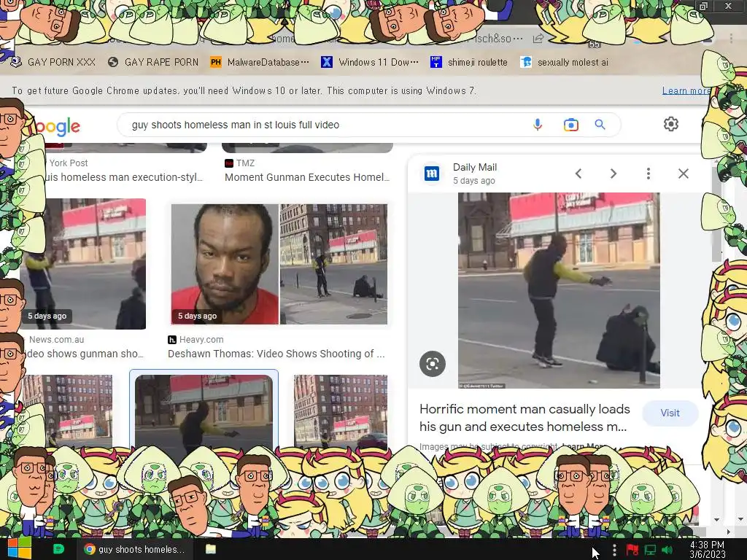747x560 pixels.
Task: Start a voice search with the microphone icon
Action: [x=538, y=125]
